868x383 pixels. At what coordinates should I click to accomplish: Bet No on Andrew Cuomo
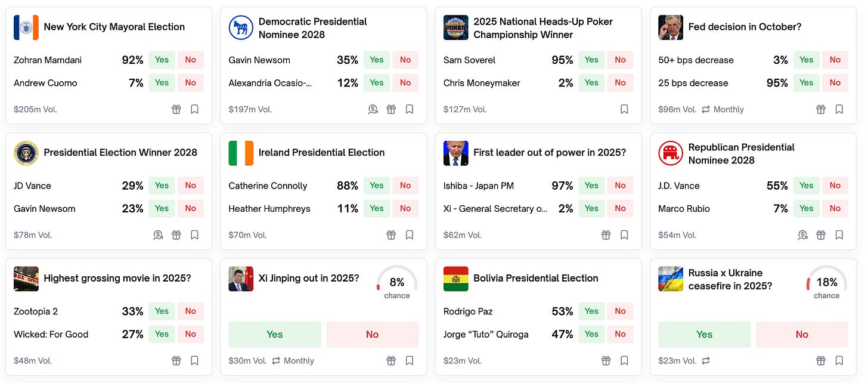click(x=190, y=83)
